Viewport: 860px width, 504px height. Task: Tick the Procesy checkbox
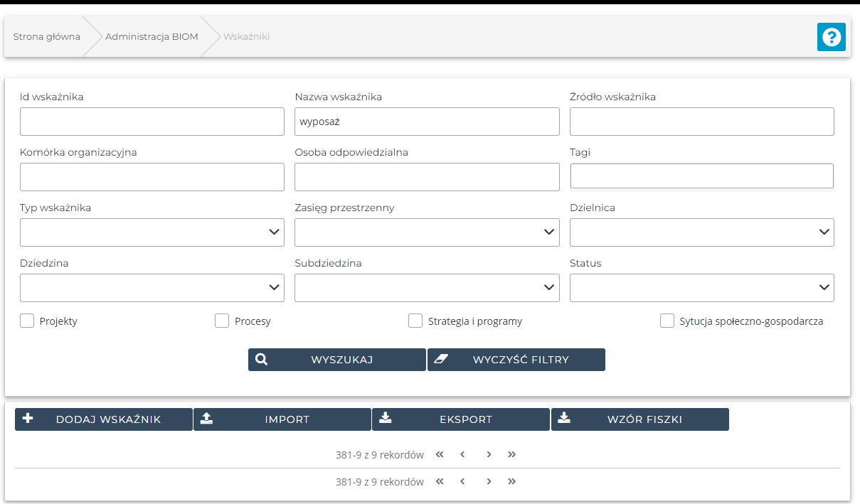point(222,321)
